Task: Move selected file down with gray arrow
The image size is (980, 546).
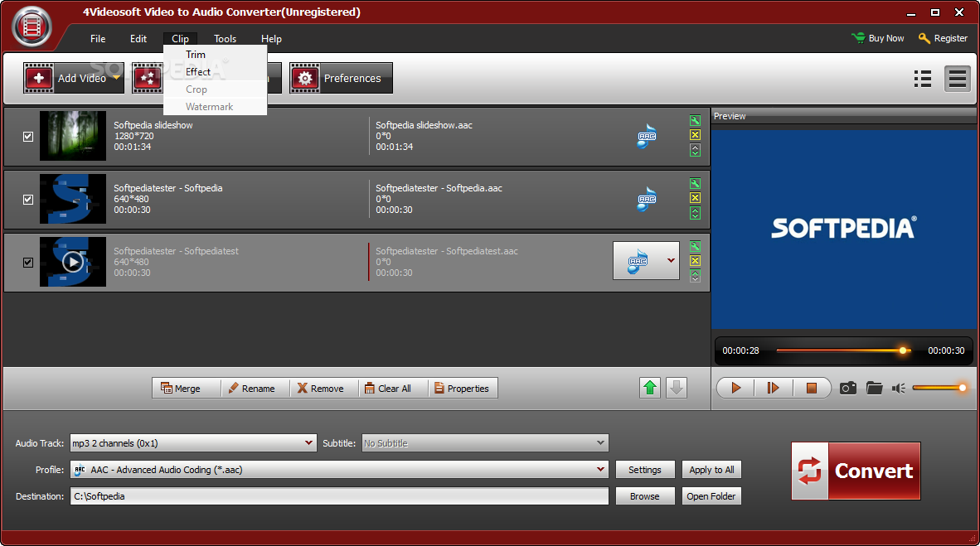Action: click(677, 388)
